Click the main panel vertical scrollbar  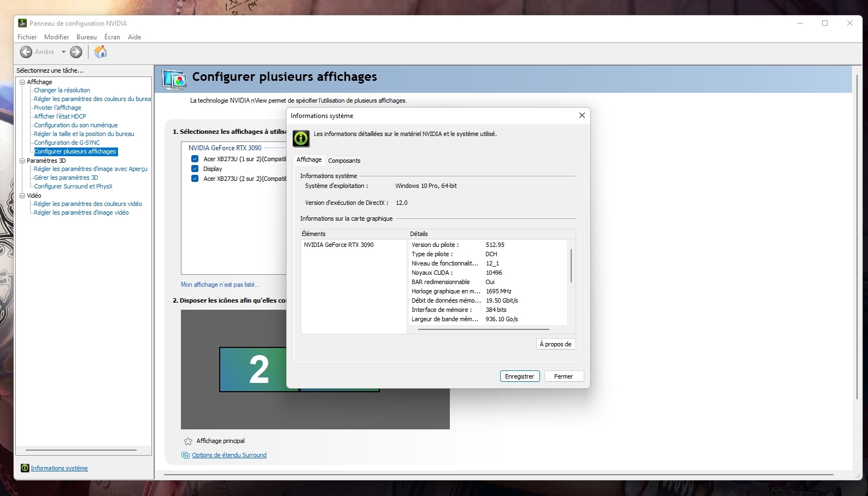click(857, 237)
